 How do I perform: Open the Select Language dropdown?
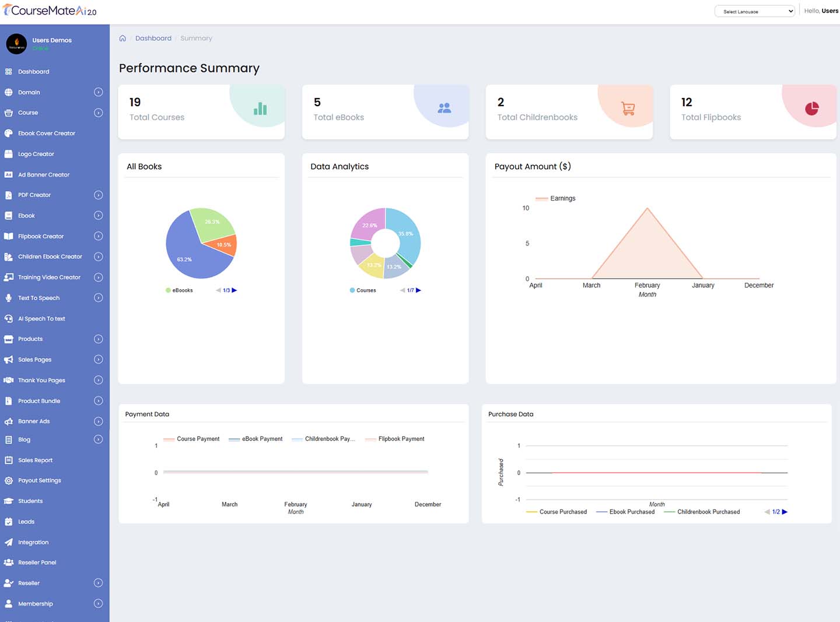[x=754, y=11]
